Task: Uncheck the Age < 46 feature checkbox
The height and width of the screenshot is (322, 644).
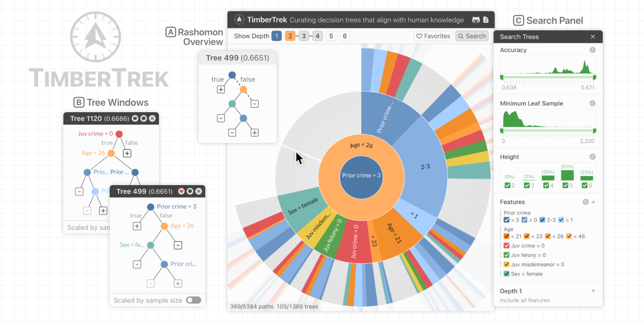Action: tap(569, 236)
